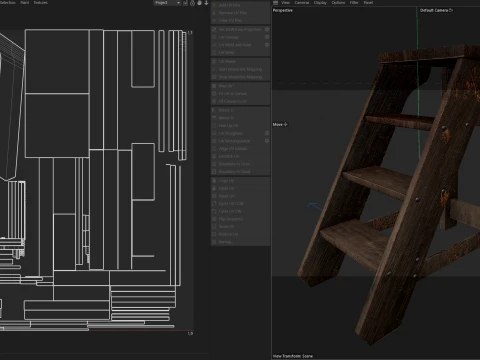This screenshot has height=360, width=480.
Task: Open the UV Peeler tool
Action: pos(240,62)
